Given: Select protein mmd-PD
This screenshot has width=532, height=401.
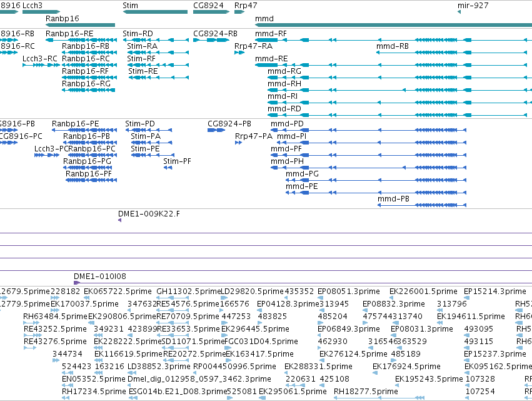Looking at the screenshot, I should click(x=287, y=124).
